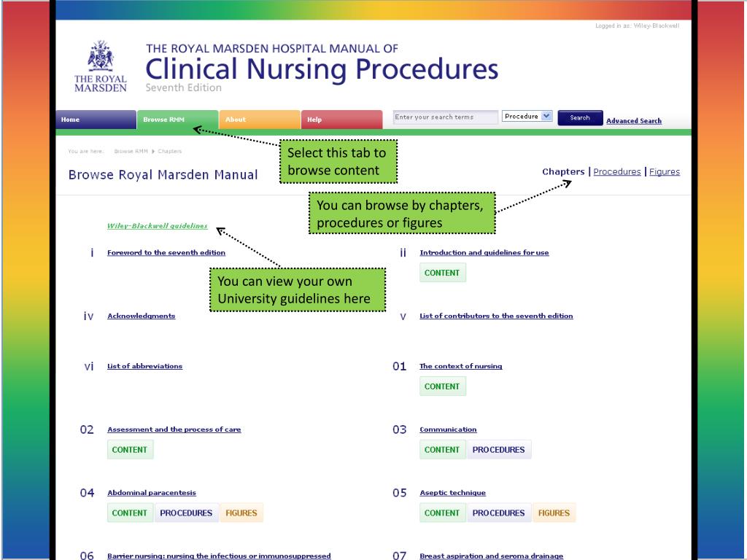Click the 'Seventh Edition' subtitle text

point(183,87)
